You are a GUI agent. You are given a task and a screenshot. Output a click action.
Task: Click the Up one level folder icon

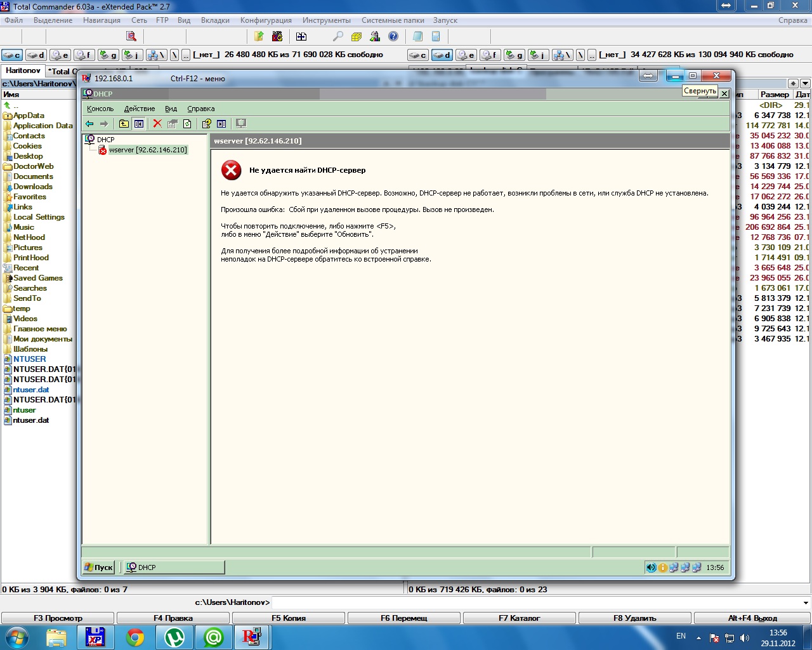coord(124,124)
